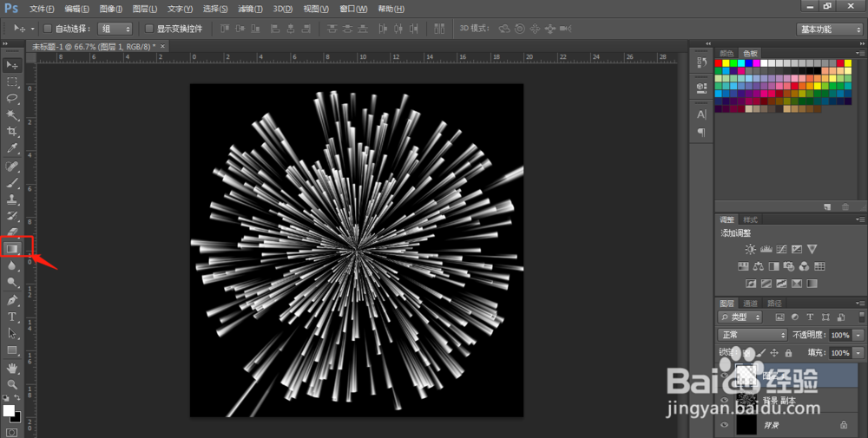Open the 基本功能 workspace dropdown
The width and height of the screenshot is (868, 438).
[829, 29]
